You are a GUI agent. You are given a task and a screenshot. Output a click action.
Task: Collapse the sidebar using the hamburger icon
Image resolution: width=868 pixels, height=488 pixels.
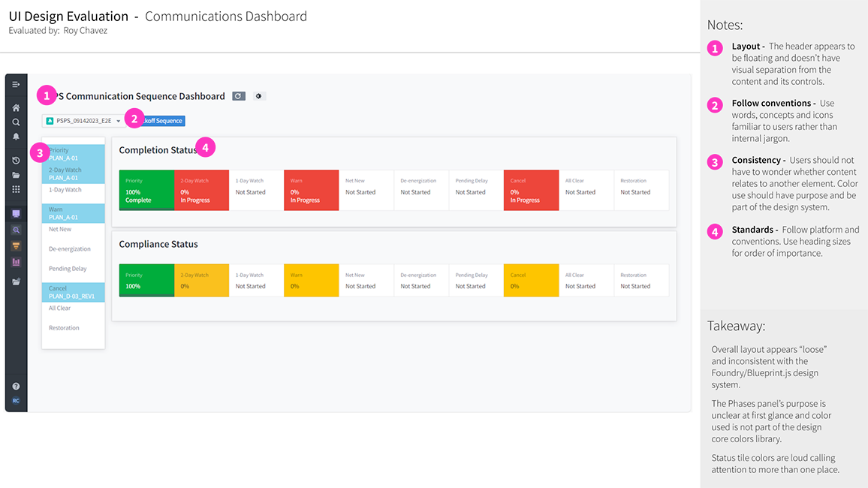point(16,84)
